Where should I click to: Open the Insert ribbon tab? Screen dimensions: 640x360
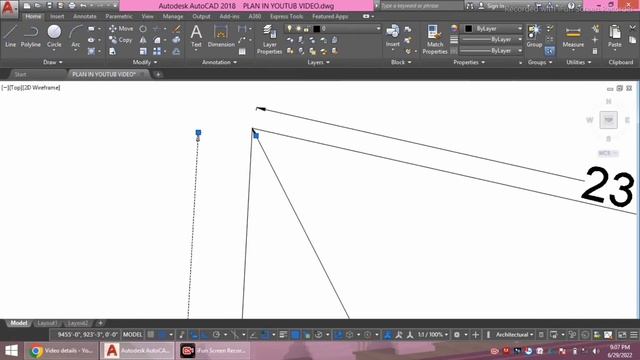(57, 16)
